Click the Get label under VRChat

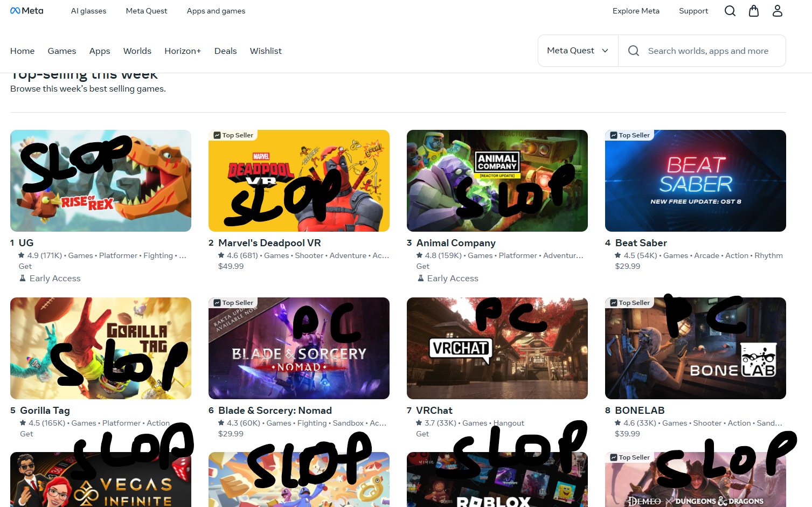(422, 434)
